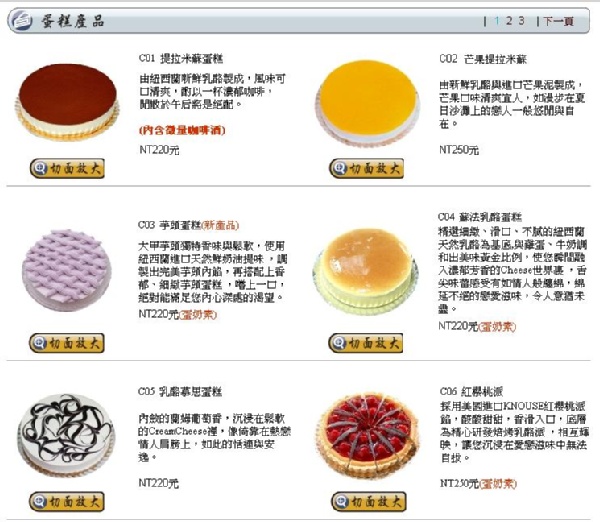Select page 1 in the pagination
This screenshot has height=522, width=600.
tap(497, 21)
